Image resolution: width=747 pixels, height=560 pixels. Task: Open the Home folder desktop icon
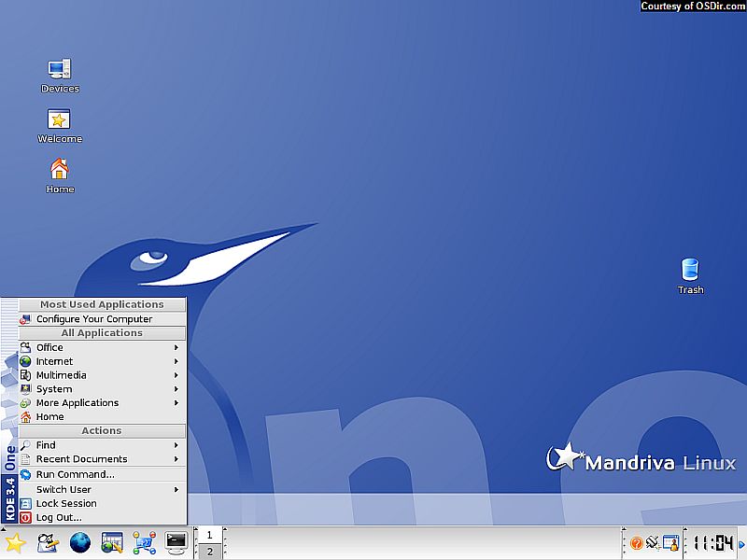(60, 175)
